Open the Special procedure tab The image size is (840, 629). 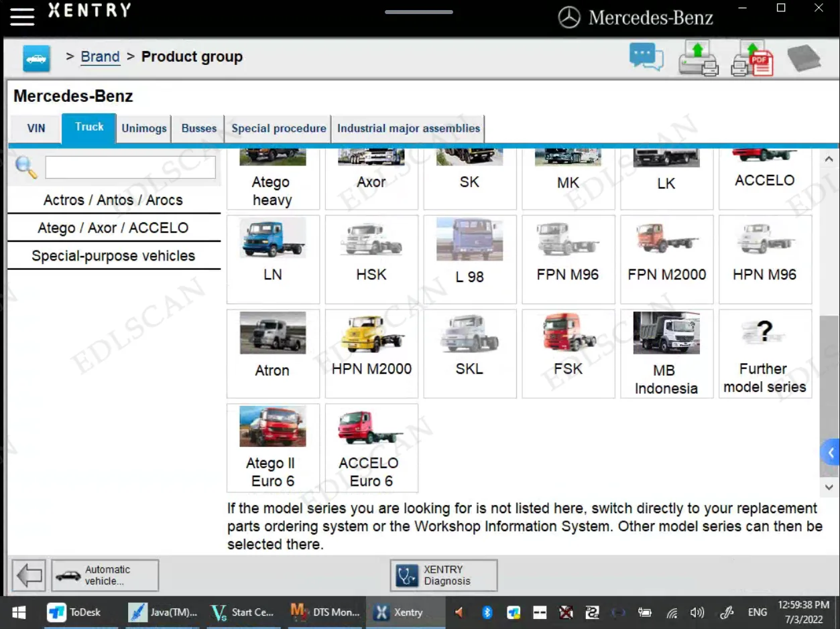(x=278, y=129)
